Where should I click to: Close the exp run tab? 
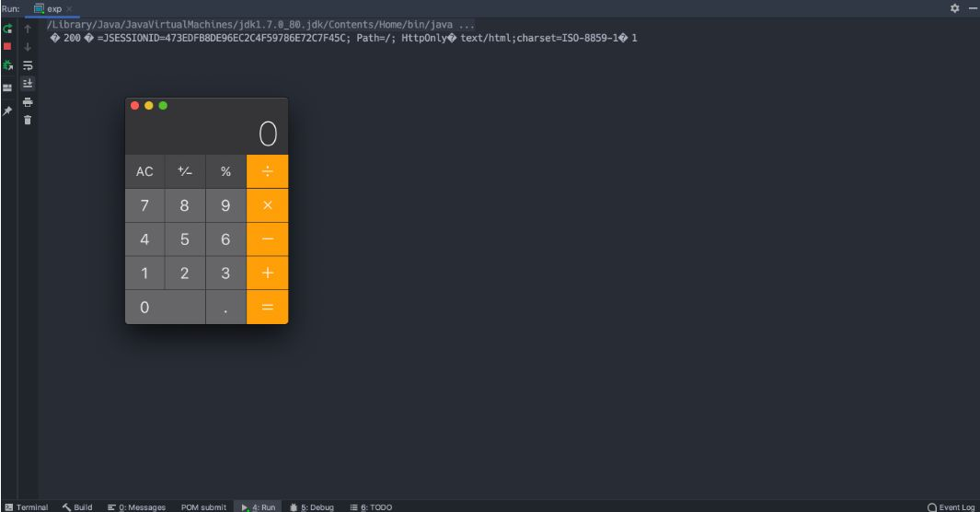coord(69,8)
